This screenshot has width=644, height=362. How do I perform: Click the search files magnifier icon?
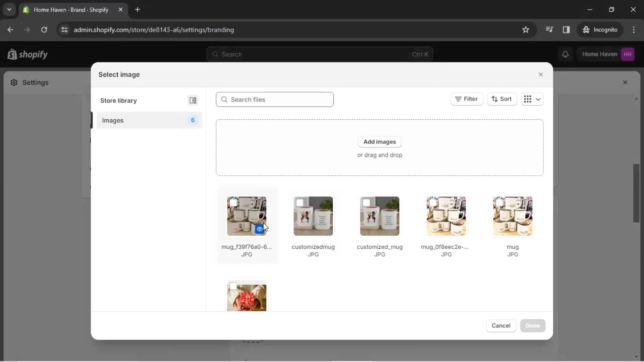(224, 99)
